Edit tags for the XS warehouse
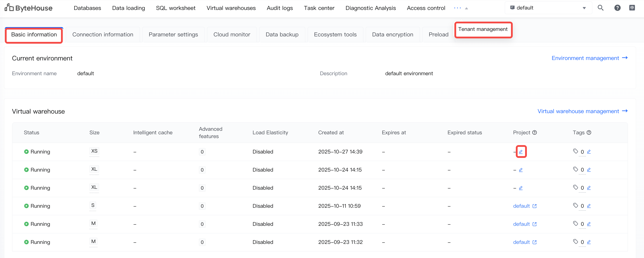Viewport: 644px width, 258px height. coord(589,152)
